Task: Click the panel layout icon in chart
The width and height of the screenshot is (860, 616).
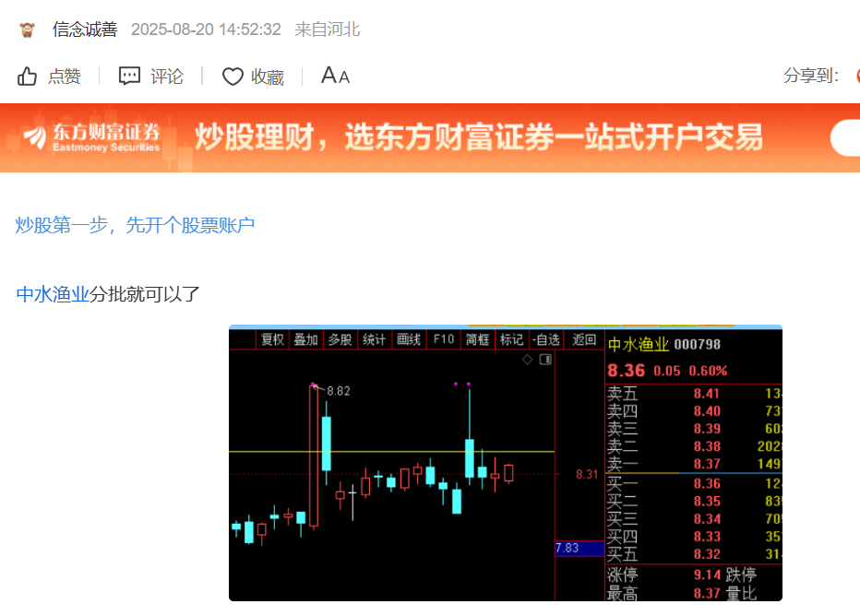Action: coord(545,360)
